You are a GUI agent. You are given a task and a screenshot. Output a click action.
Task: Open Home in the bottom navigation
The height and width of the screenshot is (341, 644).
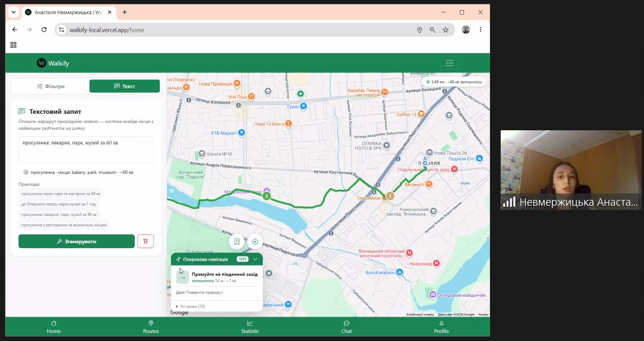(53, 327)
